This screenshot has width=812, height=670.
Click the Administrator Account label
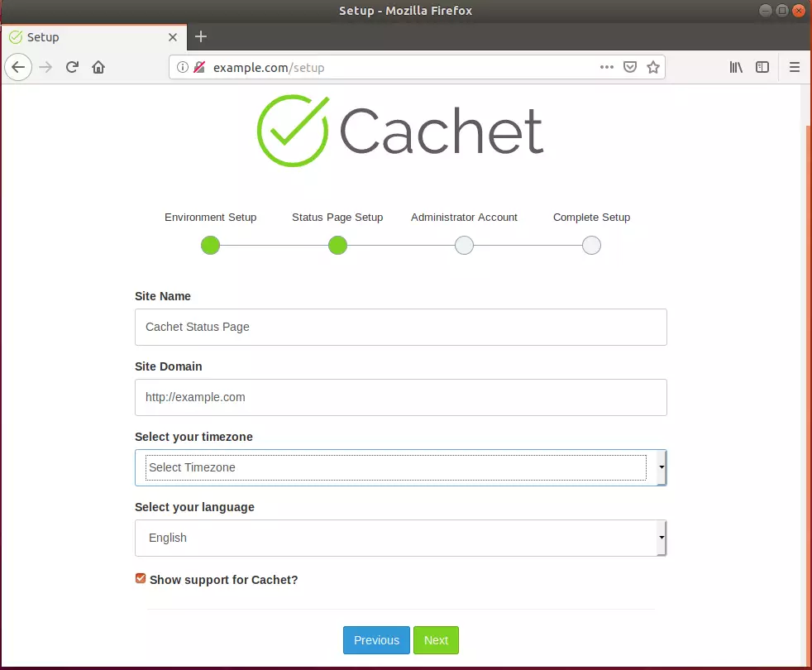click(464, 217)
